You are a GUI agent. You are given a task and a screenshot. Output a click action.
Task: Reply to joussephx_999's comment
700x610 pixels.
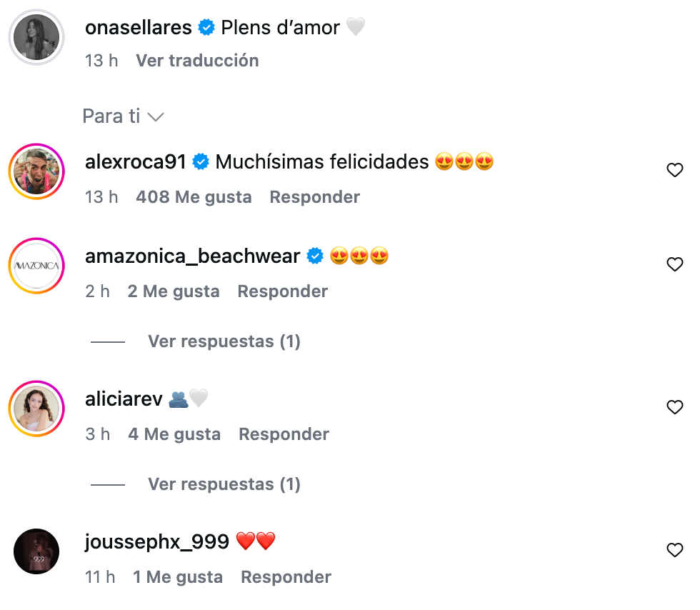286,577
